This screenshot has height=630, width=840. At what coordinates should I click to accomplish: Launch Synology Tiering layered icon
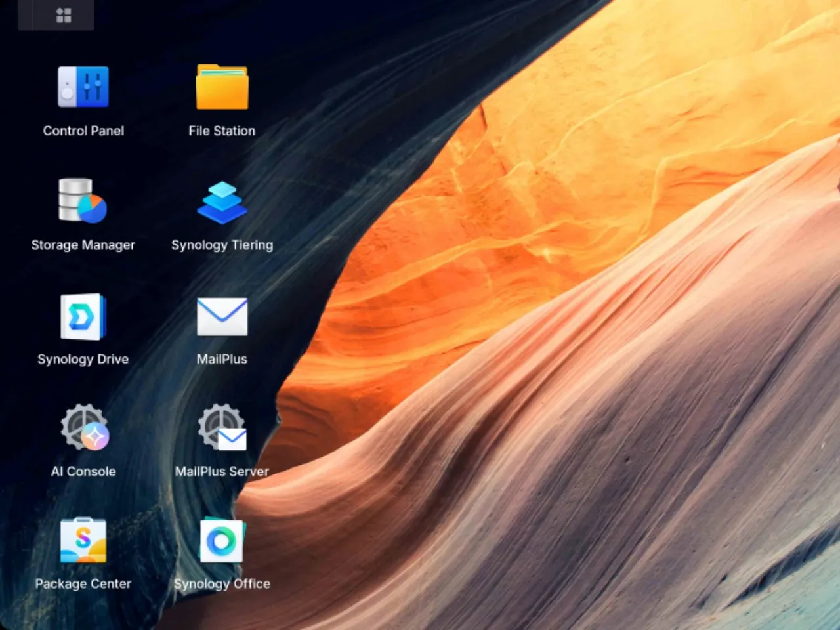[x=222, y=202]
